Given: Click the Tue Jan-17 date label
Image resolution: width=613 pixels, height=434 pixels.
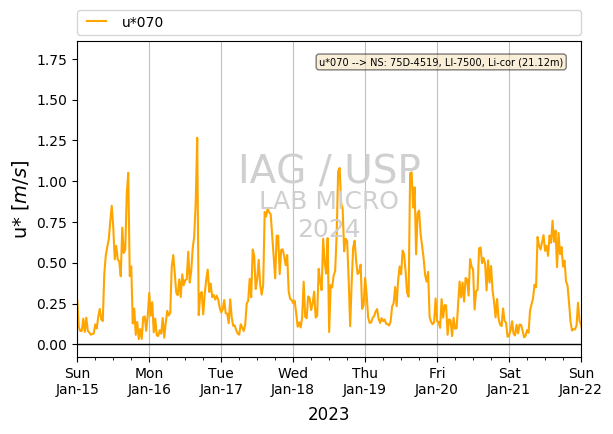Looking at the screenshot, I should tap(221, 381).
